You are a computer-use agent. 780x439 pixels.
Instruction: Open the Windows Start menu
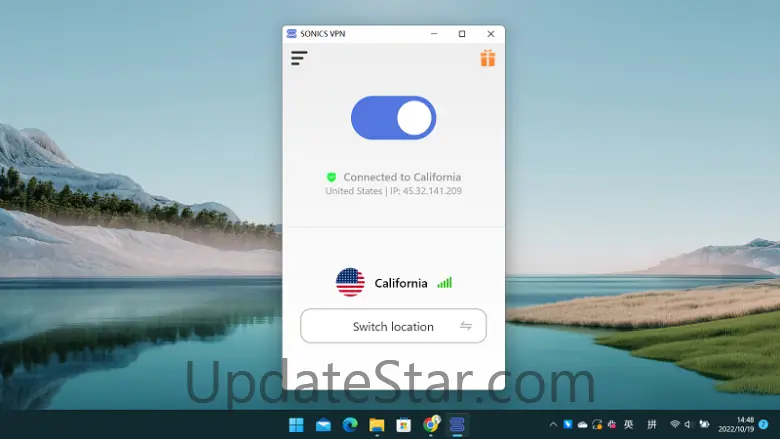click(296, 425)
